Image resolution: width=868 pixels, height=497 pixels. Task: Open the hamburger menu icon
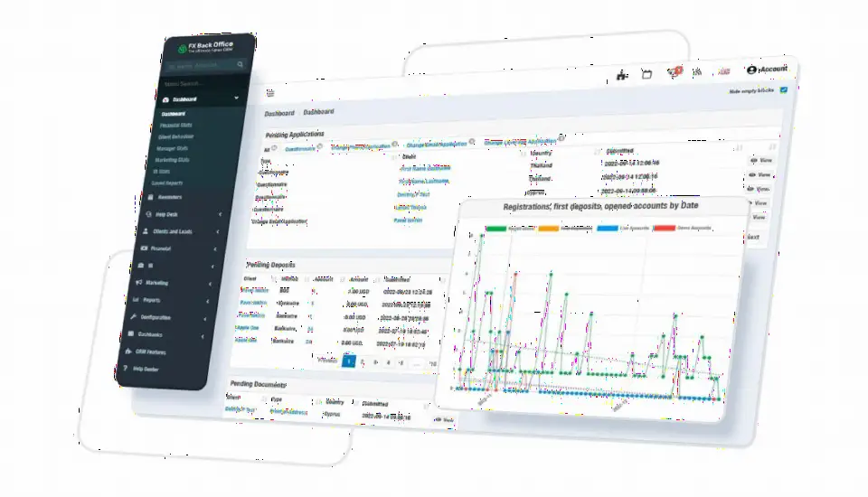click(x=270, y=93)
